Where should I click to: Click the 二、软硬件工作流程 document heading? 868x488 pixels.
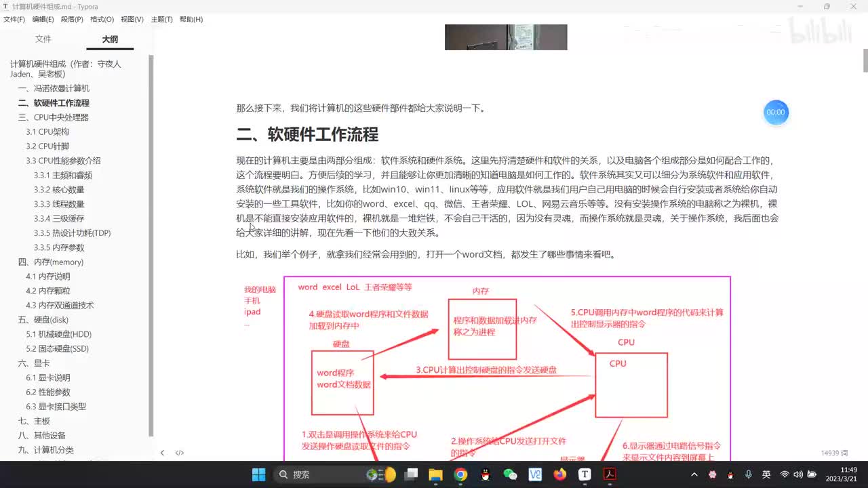tap(307, 134)
